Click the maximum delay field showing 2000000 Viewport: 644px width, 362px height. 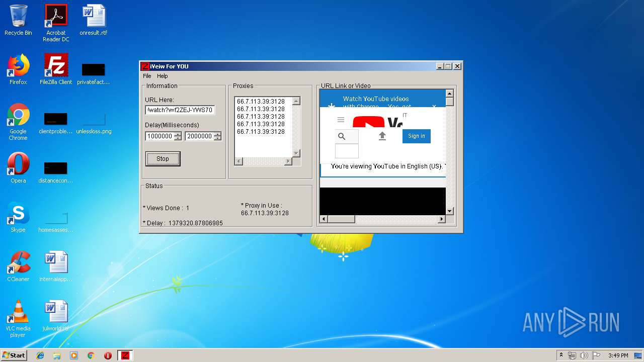[199, 136]
